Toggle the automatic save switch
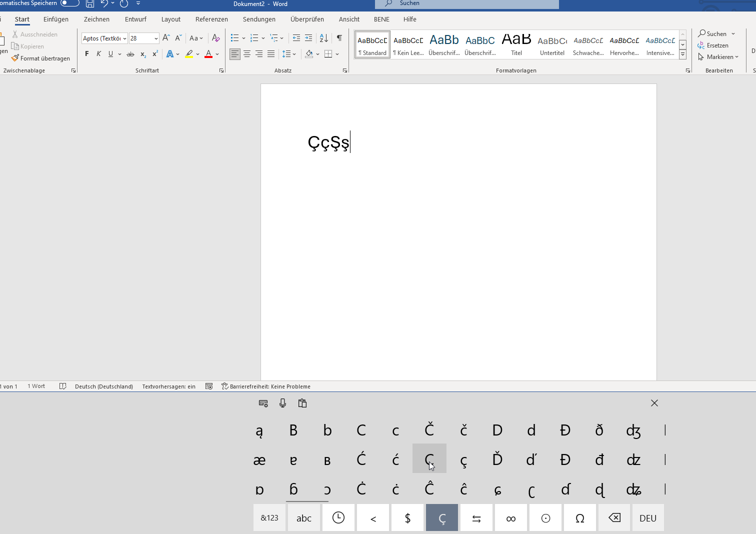 (69, 3)
